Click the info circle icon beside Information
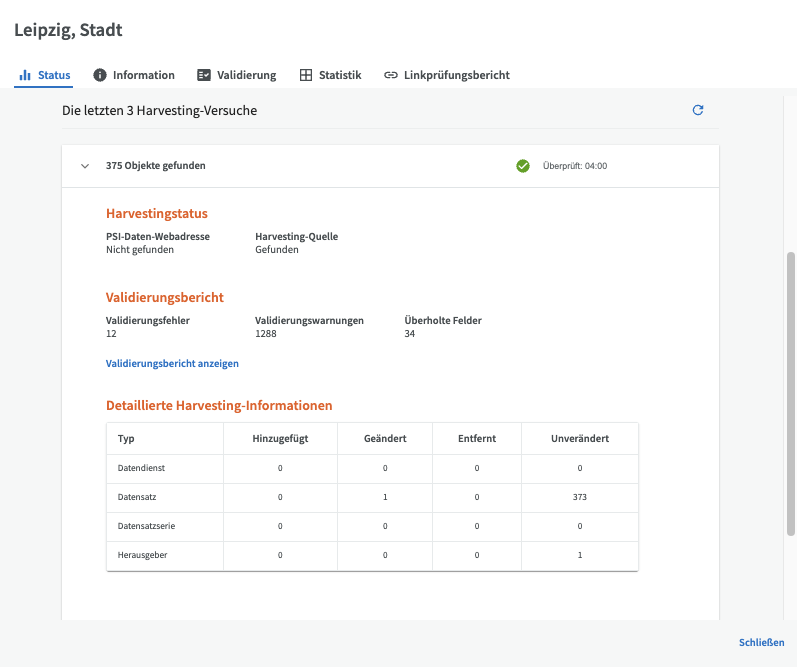Viewport: 797px width, 667px height. [x=100, y=75]
